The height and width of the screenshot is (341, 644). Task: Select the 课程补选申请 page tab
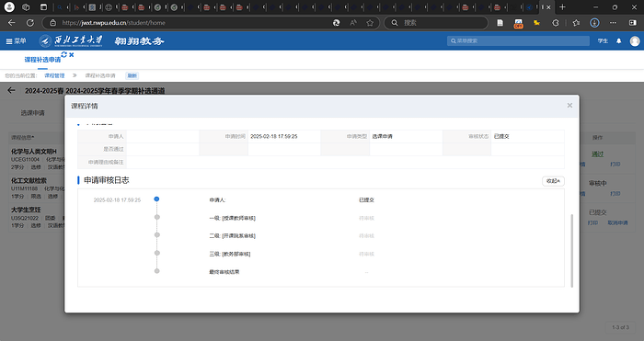(42, 60)
